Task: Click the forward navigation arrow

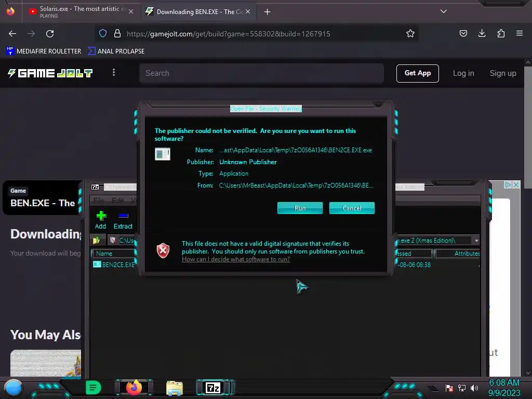Action: [x=31, y=34]
